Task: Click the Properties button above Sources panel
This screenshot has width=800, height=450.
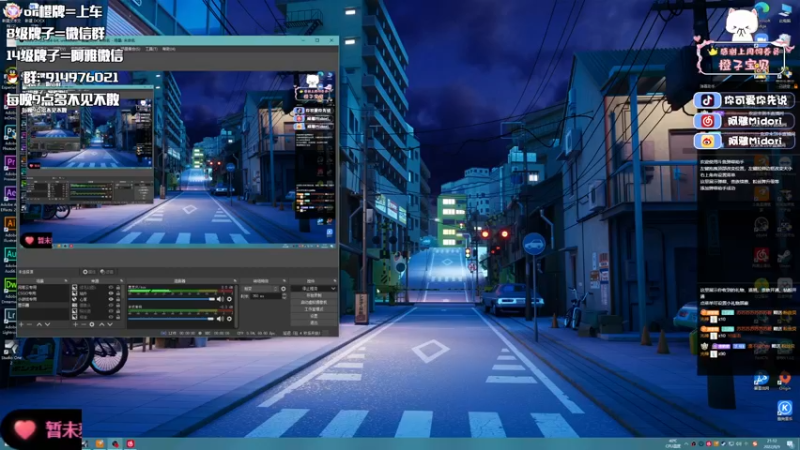Action: [x=89, y=272]
